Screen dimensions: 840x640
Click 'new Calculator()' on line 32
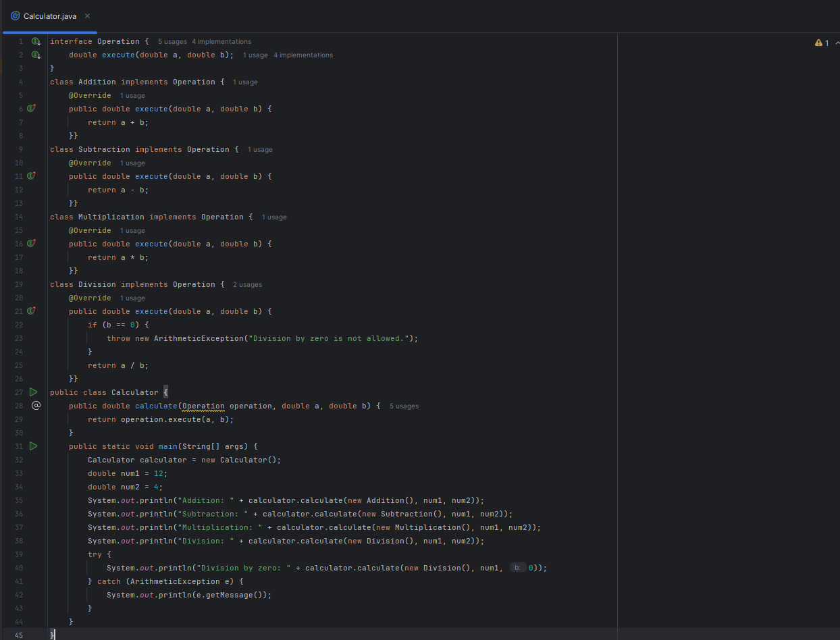(238, 460)
